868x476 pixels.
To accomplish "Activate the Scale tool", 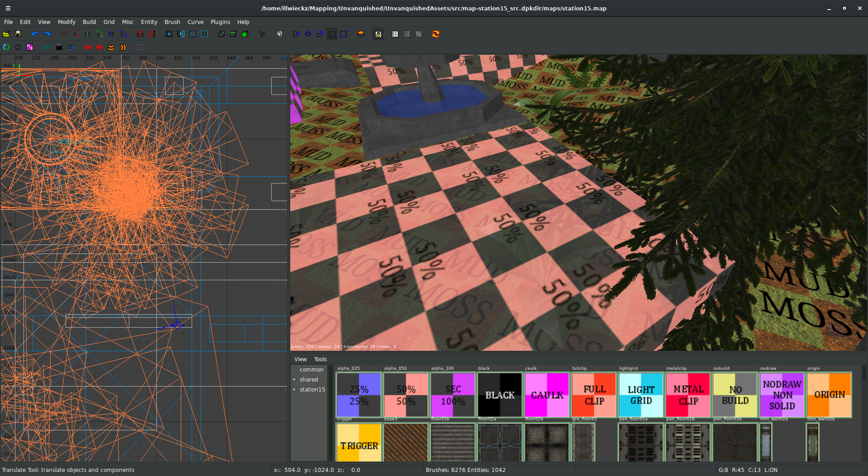I will (320, 34).
